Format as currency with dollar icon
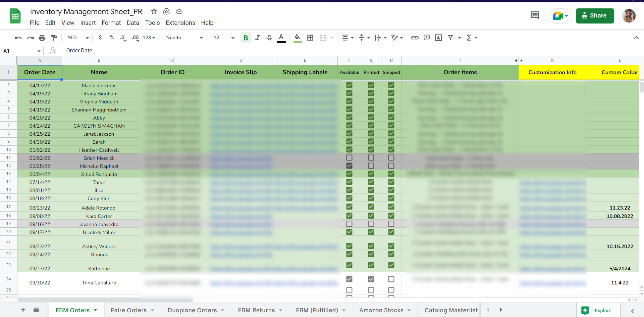 [x=100, y=38]
